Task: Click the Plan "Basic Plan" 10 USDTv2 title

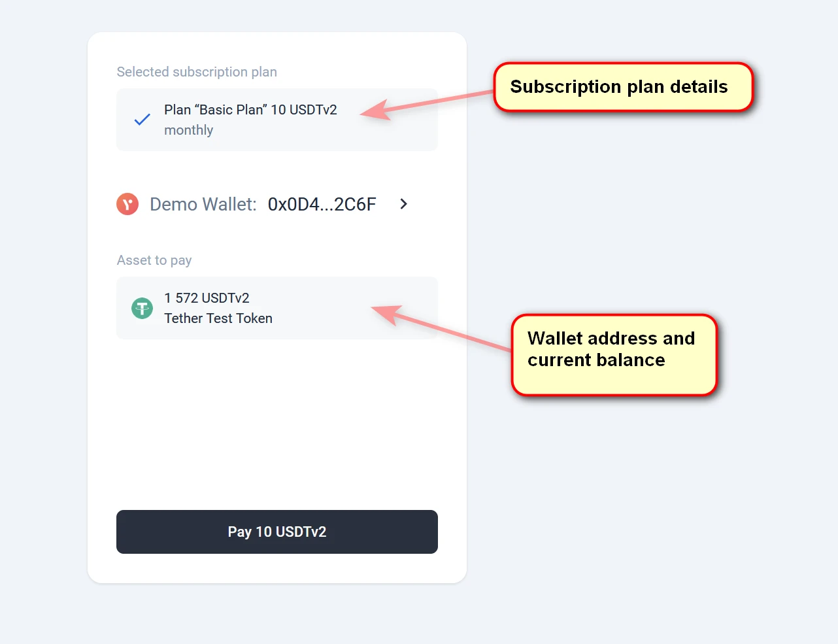Action: 250,110
